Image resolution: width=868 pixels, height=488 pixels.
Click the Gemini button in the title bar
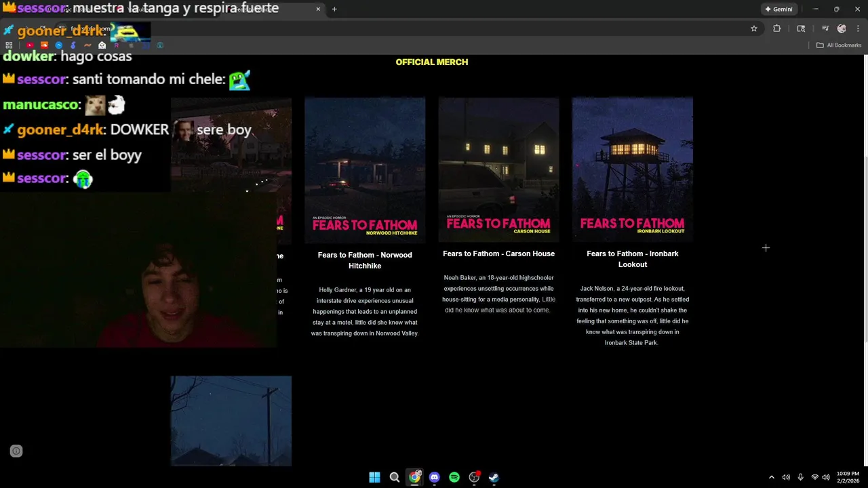(778, 9)
